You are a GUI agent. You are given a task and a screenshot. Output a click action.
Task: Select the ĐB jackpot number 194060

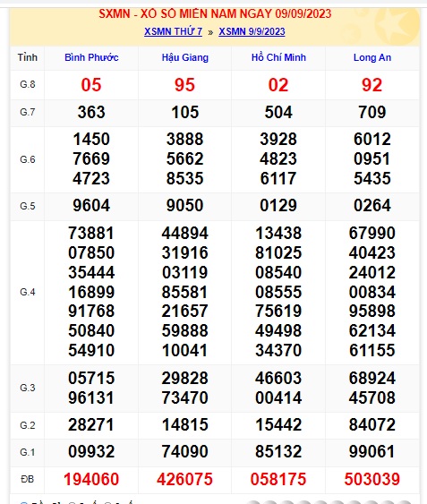point(91,479)
